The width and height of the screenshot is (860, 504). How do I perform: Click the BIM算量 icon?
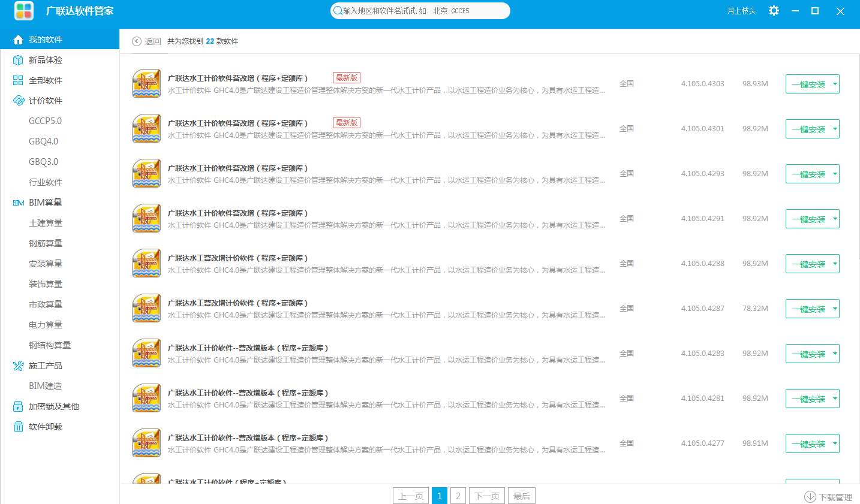[18, 203]
